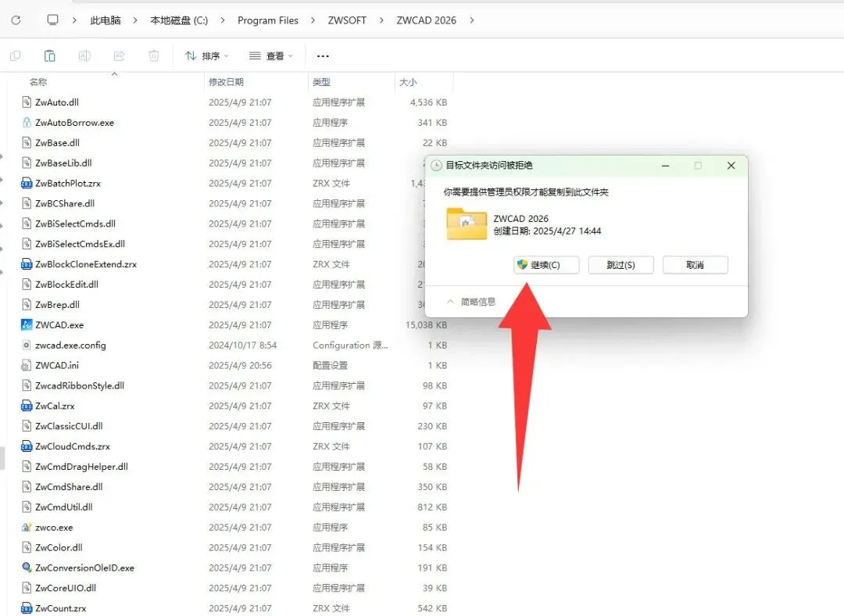
Task: Select the file name ZwCmdDragHelper.dll
Action: [82, 467]
